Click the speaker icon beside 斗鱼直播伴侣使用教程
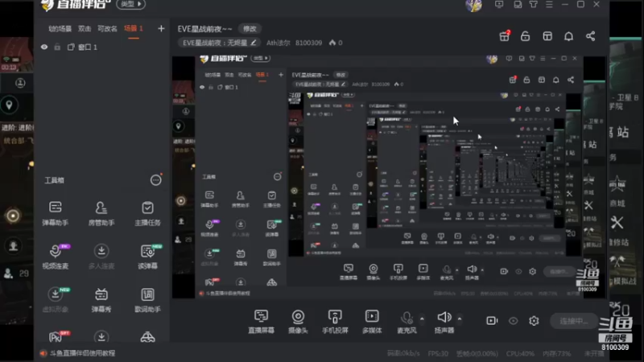The image size is (644, 362). (x=43, y=353)
